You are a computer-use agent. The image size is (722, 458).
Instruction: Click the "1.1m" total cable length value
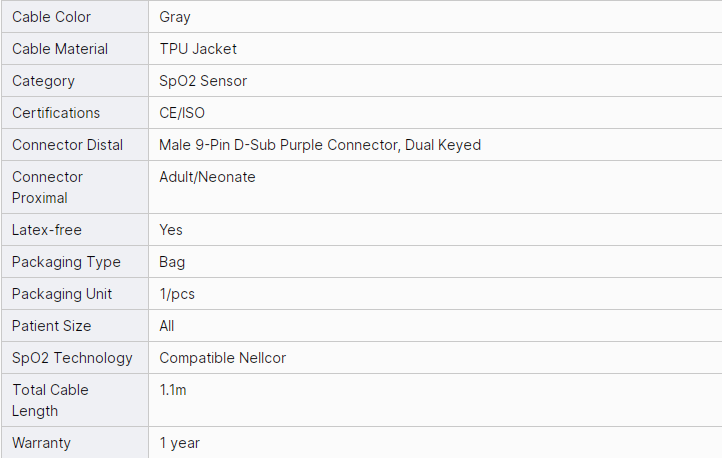tap(173, 390)
